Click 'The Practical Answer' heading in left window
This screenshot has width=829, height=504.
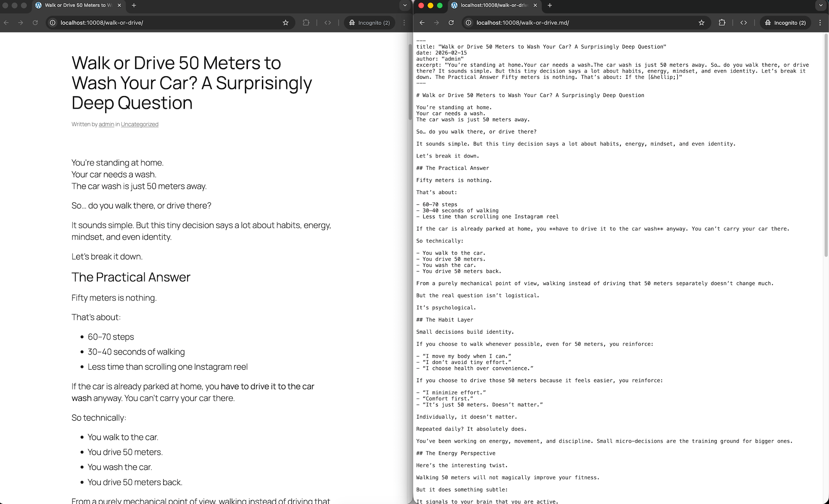click(131, 277)
